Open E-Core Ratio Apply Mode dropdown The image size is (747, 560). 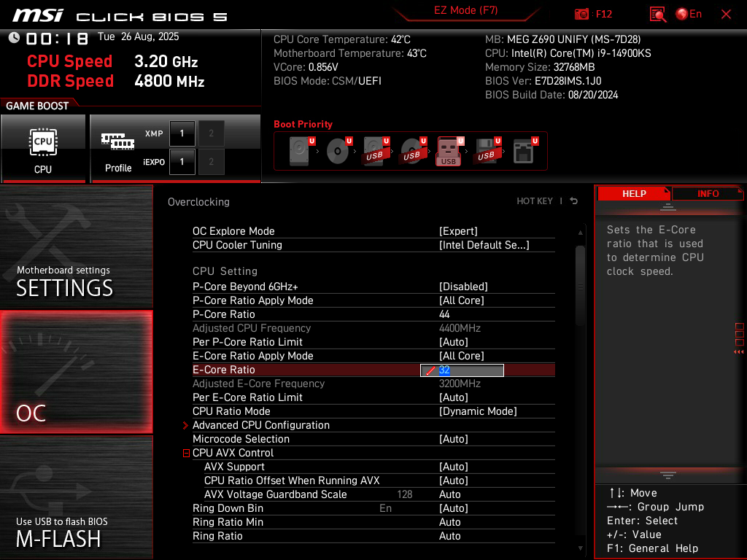click(461, 356)
